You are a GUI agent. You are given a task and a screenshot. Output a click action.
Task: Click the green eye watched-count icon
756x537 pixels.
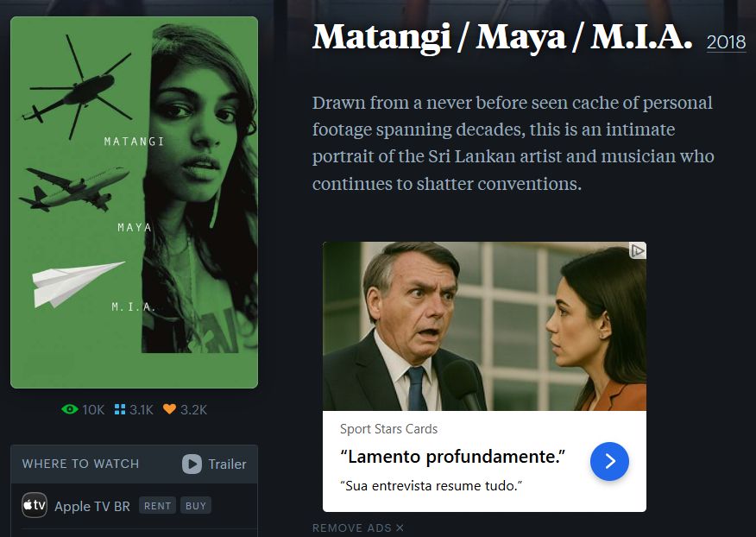tap(70, 409)
